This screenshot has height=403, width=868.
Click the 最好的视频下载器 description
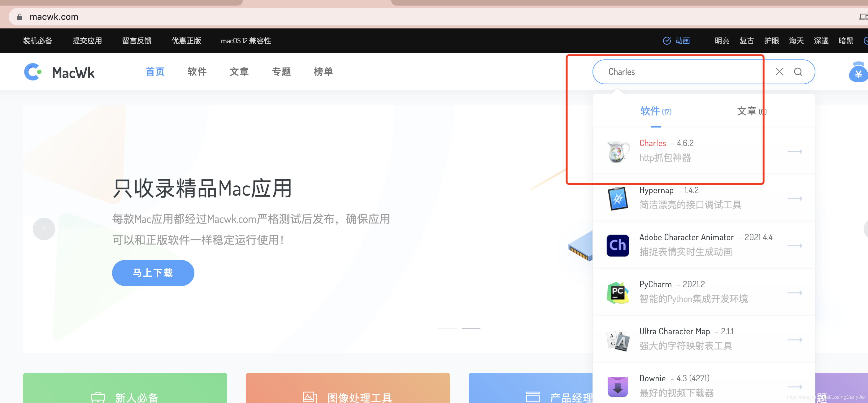[x=676, y=393]
